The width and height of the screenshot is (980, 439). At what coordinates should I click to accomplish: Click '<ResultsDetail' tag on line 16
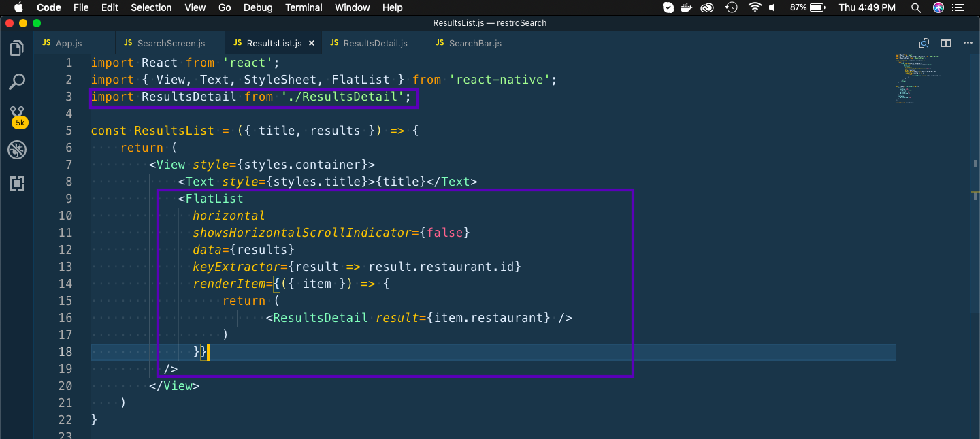[317, 318]
